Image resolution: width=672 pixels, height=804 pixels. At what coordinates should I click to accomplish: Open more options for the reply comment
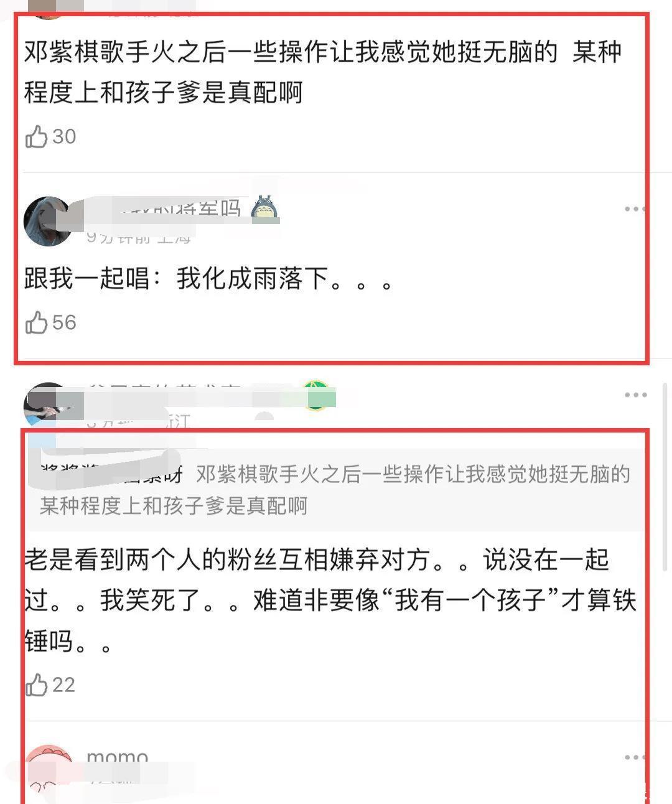(635, 395)
